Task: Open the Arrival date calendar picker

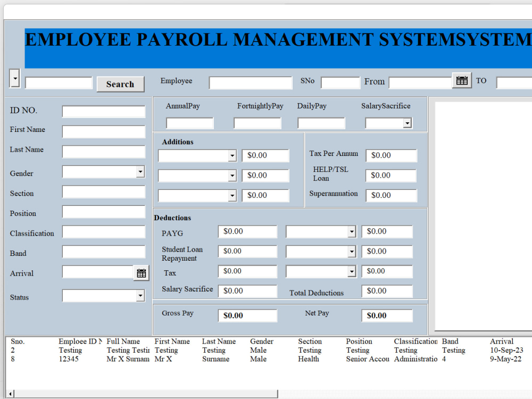Action: 142,273
